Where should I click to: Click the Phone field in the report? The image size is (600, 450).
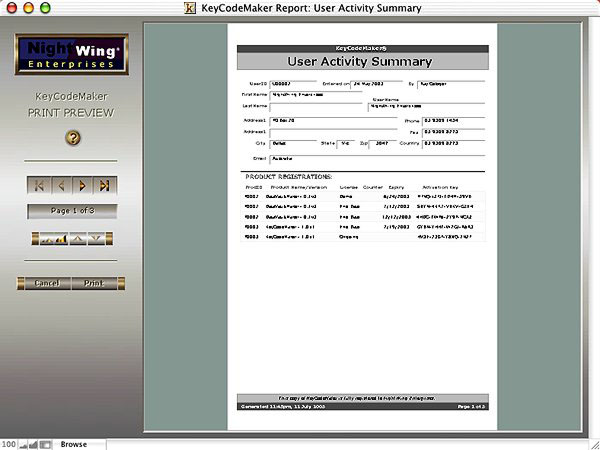(453, 121)
